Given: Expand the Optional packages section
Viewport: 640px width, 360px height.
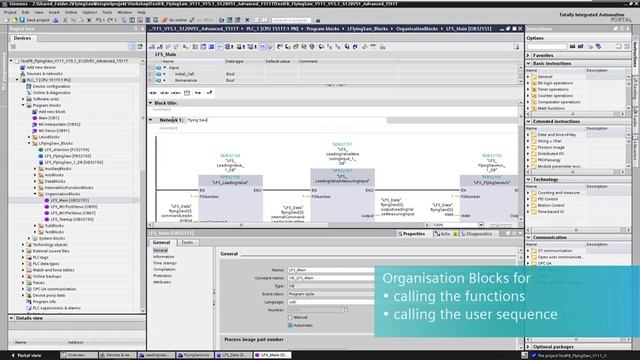Looking at the screenshot, I should (x=529, y=347).
